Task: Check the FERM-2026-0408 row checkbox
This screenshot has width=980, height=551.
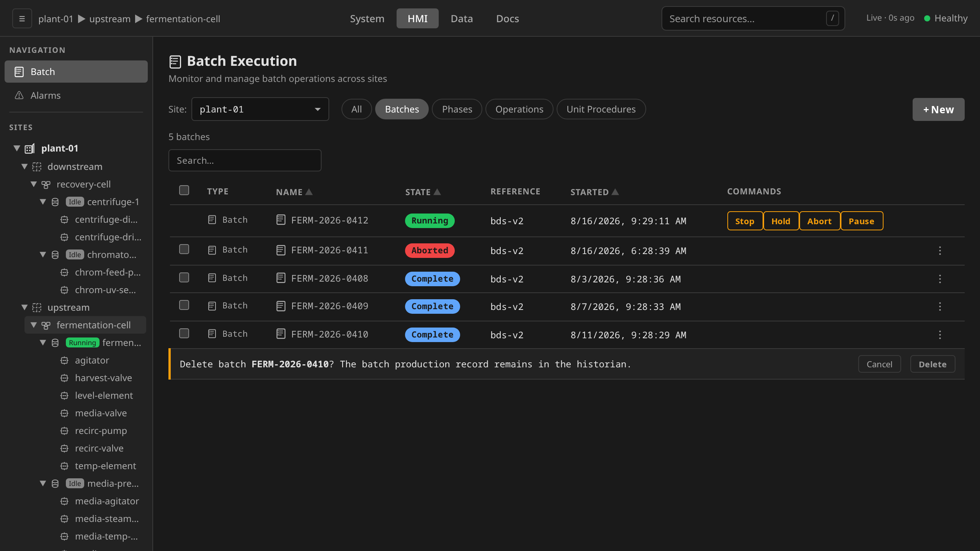Action: (184, 277)
